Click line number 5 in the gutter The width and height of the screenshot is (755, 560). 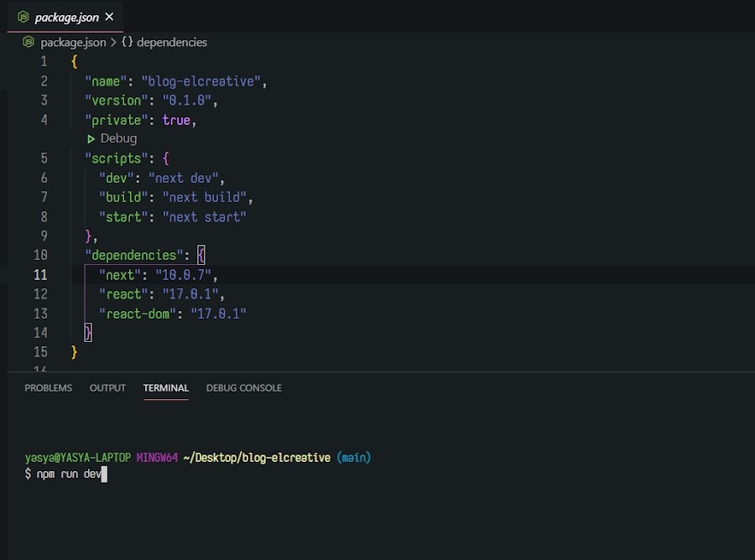coord(44,158)
